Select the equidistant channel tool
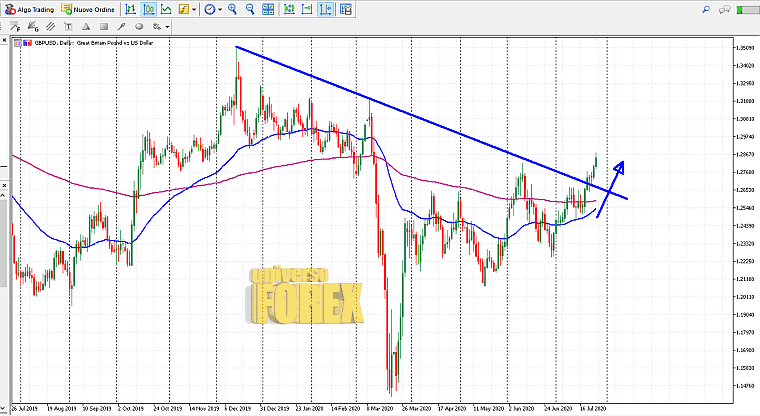 coord(50,26)
